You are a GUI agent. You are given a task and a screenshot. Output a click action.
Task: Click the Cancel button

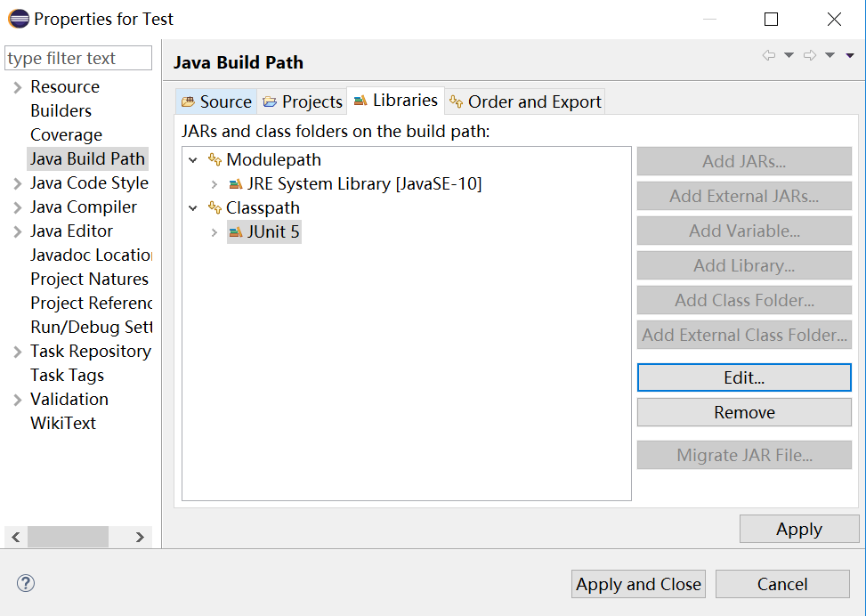coord(782,584)
